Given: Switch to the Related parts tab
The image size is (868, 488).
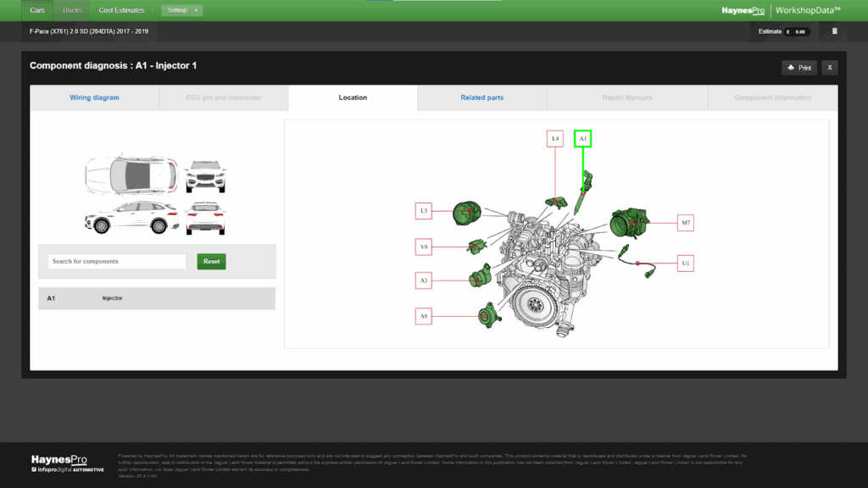Looking at the screenshot, I should point(481,97).
